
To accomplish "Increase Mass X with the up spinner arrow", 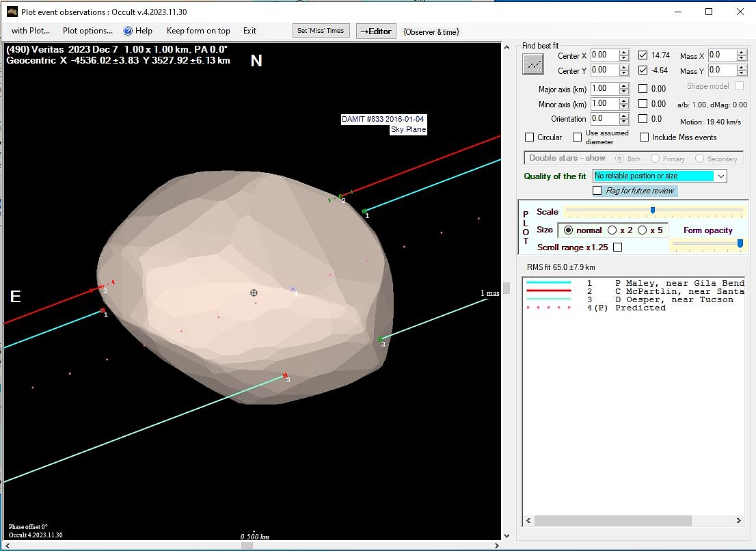I will pyautogui.click(x=742, y=52).
